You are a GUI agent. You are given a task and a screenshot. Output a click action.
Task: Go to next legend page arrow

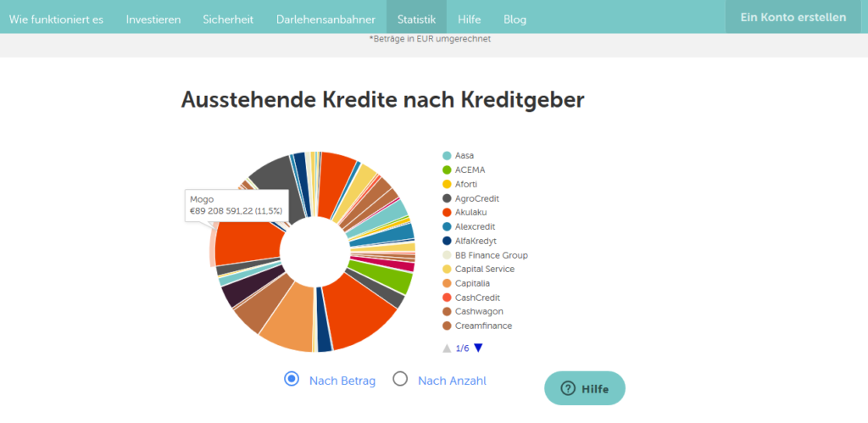point(478,348)
